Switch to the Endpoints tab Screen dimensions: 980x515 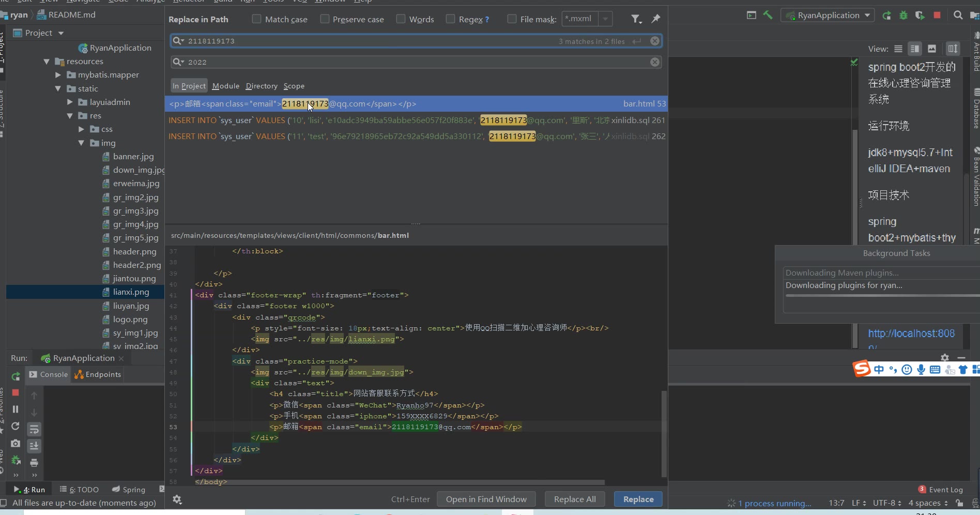coord(98,374)
